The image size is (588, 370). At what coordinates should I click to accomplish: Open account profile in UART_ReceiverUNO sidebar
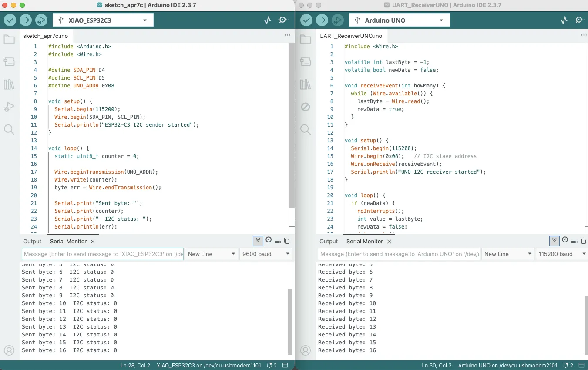tap(306, 350)
